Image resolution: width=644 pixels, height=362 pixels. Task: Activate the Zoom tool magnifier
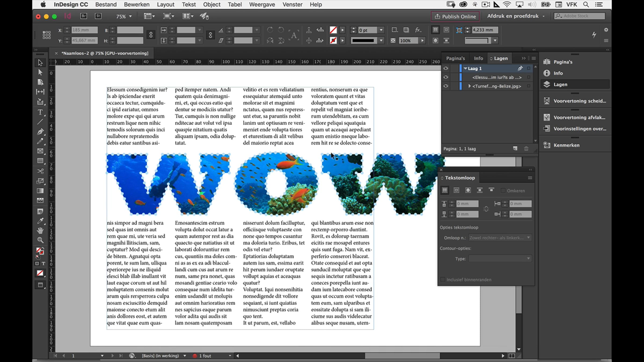tap(40, 240)
